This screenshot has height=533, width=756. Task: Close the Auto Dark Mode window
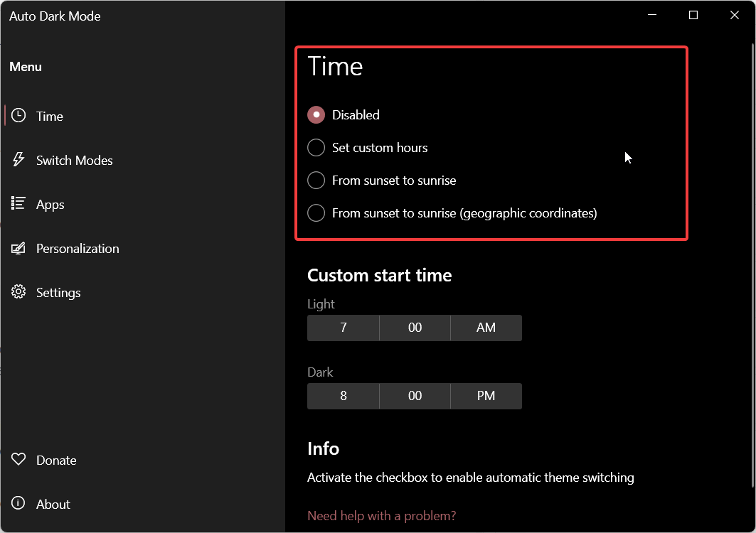[734, 16]
